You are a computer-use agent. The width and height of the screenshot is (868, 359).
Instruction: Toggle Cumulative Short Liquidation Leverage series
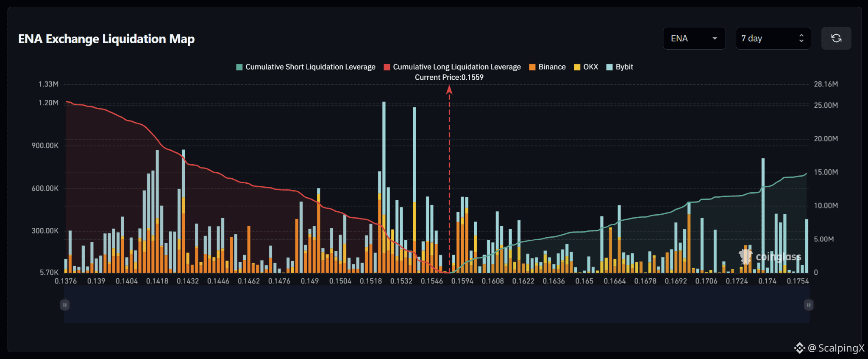click(x=306, y=67)
